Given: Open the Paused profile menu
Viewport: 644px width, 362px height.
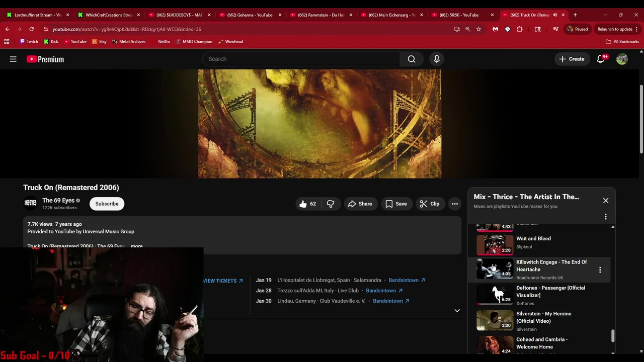Looking at the screenshot, I should pyautogui.click(x=577, y=29).
